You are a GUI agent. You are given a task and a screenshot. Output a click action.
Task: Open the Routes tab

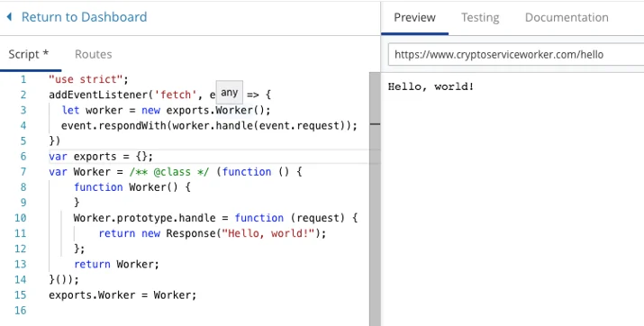(94, 54)
